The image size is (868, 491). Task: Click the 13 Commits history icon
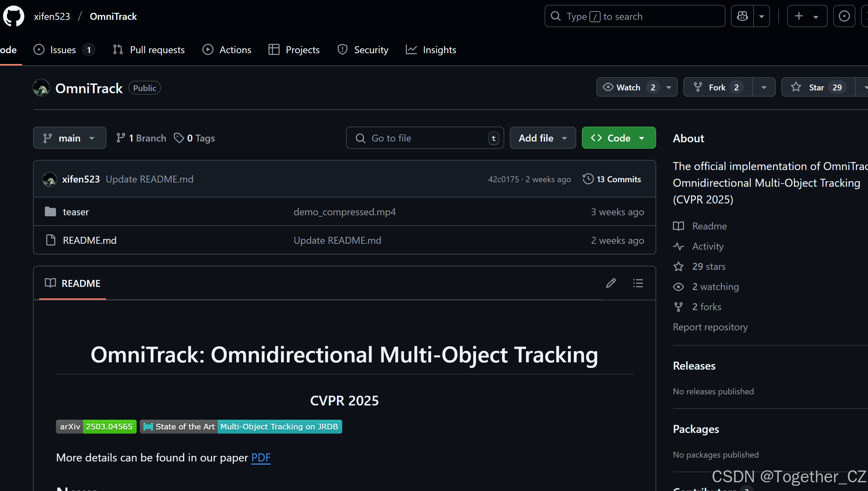(588, 179)
